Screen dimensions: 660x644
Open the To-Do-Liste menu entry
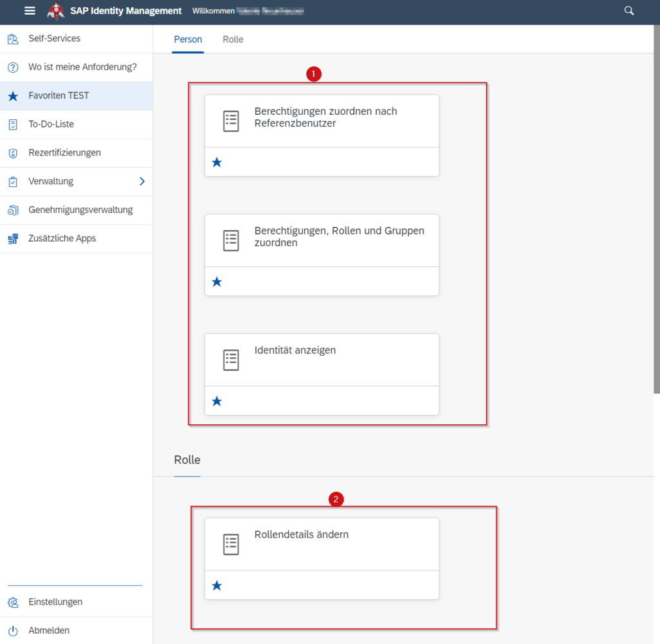point(76,124)
